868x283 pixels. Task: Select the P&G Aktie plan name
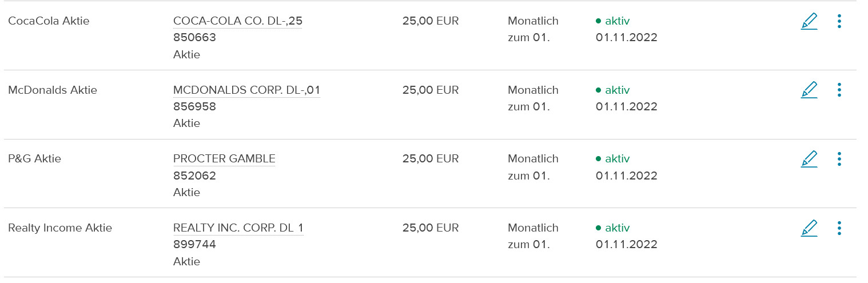[34, 158]
